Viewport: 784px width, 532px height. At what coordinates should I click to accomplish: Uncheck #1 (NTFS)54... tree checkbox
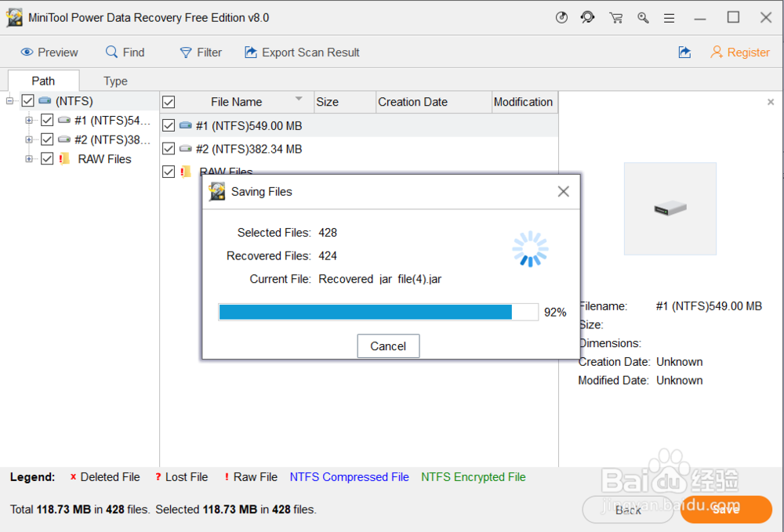(47, 120)
